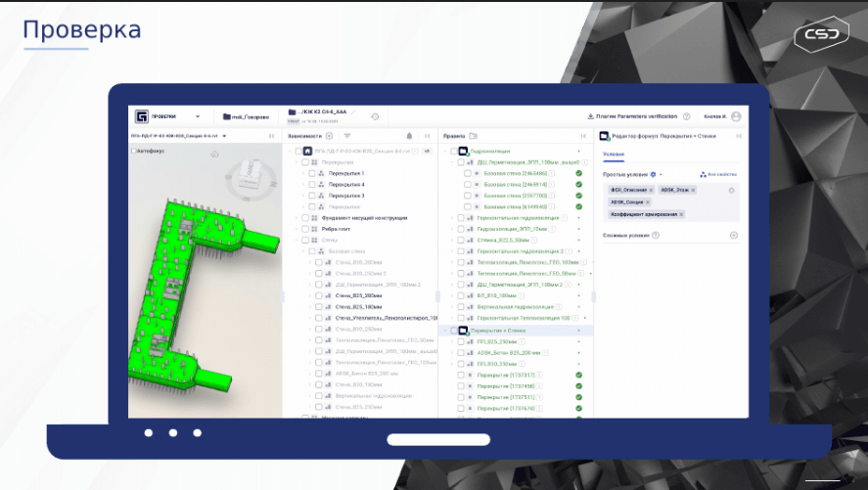868x490 pixels.
Task: Switch to the Условия tab
Action: point(613,155)
